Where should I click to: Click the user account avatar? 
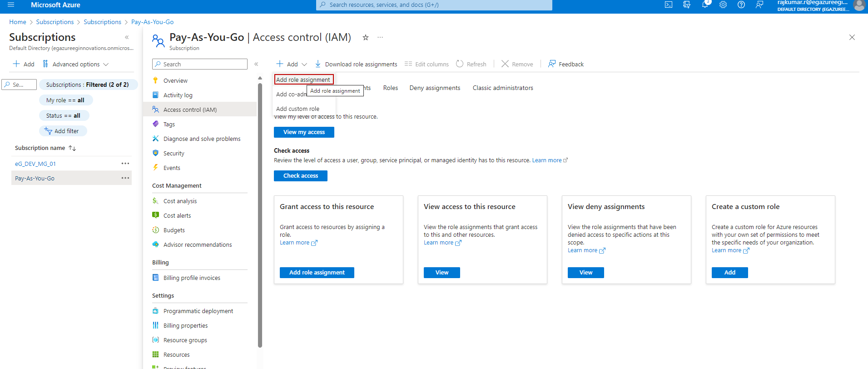click(x=859, y=5)
